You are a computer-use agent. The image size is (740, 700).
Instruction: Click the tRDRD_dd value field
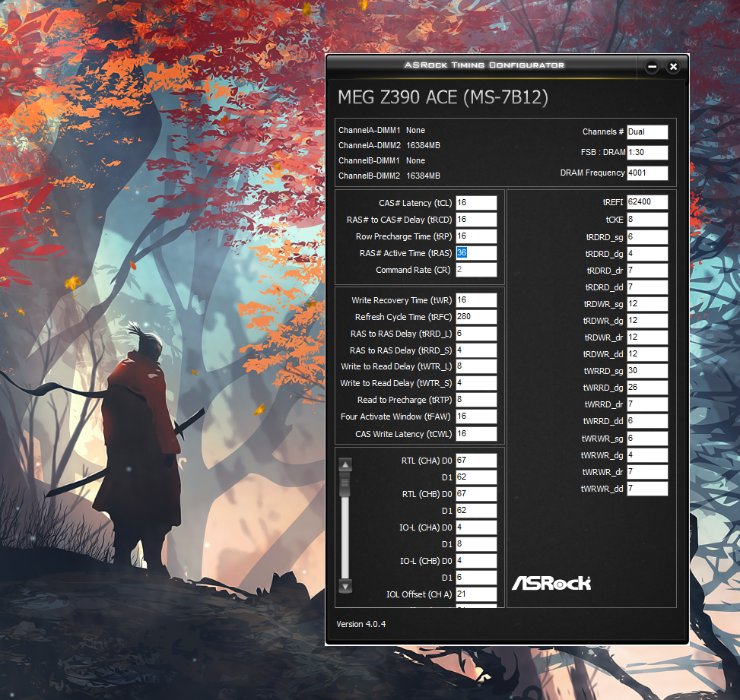coord(647,287)
